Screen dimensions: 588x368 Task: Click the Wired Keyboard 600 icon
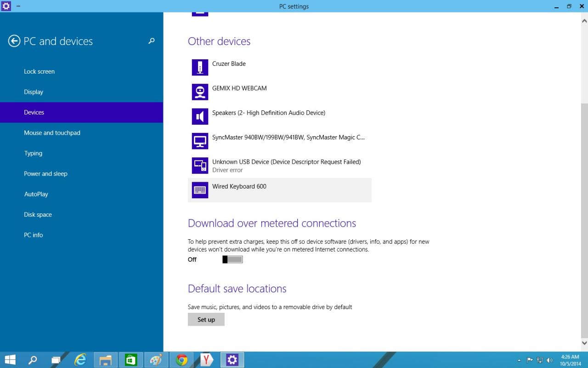pos(200,190)
